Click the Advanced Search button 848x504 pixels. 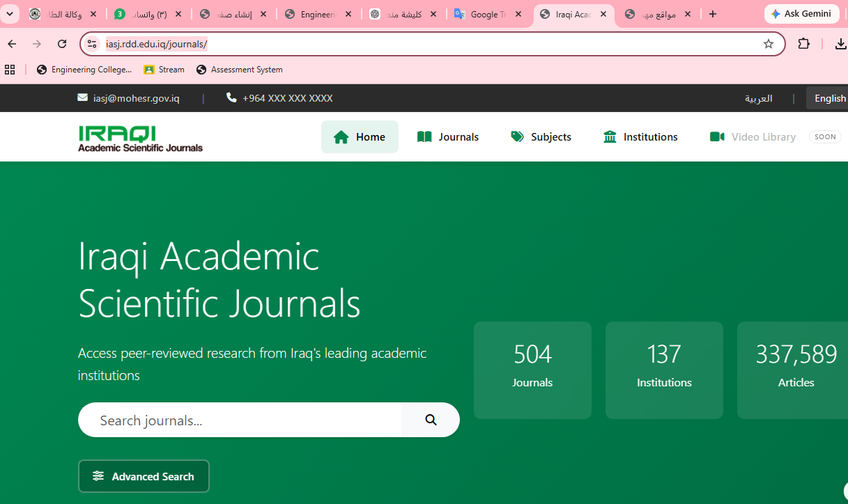[x=144, y=476]
